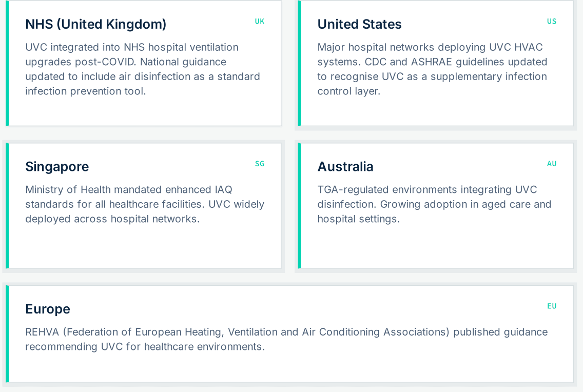Screen dimensions: 583x392
Task: Click the green accent bar on the NHS card
Action: click(x=7, y=63)
